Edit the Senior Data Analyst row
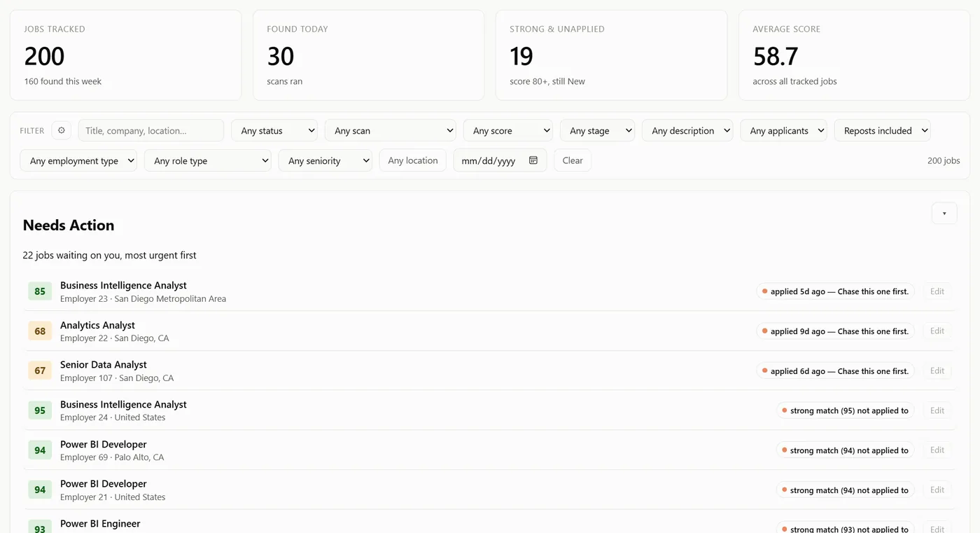This screenshot has height=533, width=980. (937, 371)
